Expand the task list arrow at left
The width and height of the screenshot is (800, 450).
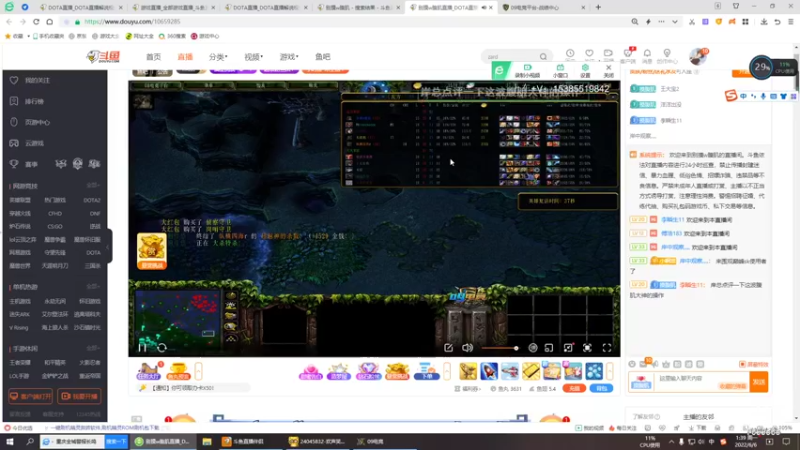(x=198, y=371)
